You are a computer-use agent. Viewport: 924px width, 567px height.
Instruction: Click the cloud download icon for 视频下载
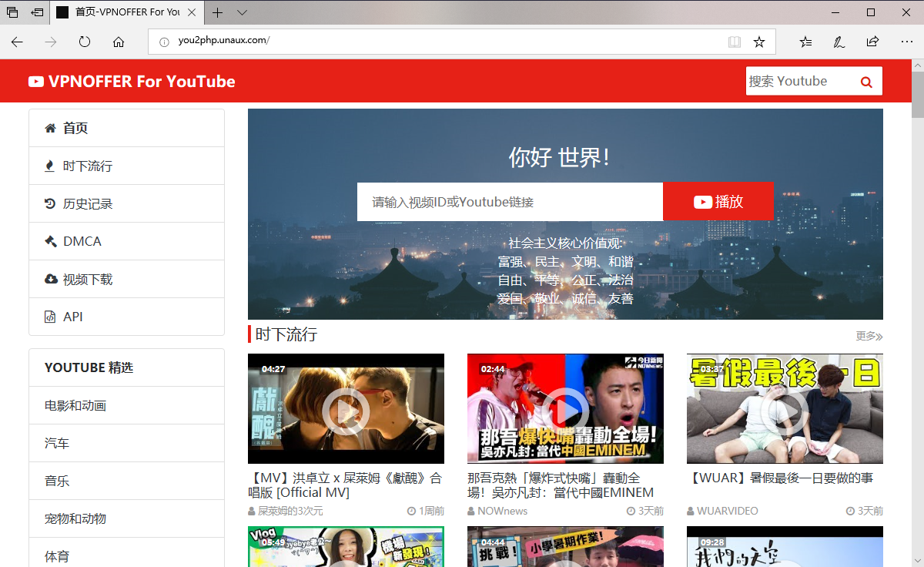pyautogui.click(x=51, y=279)
